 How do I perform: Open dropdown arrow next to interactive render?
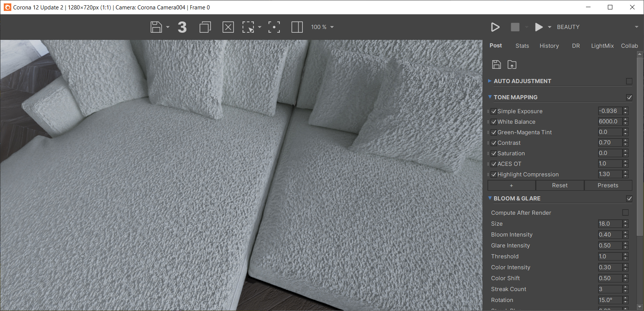[549, 27]
